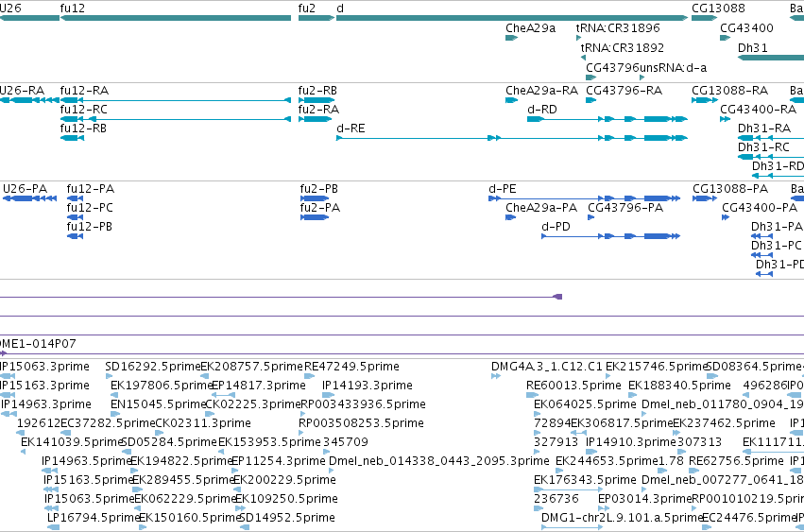Click the 307313 feature label
The image size is (804, 532).
pos(699,442)
